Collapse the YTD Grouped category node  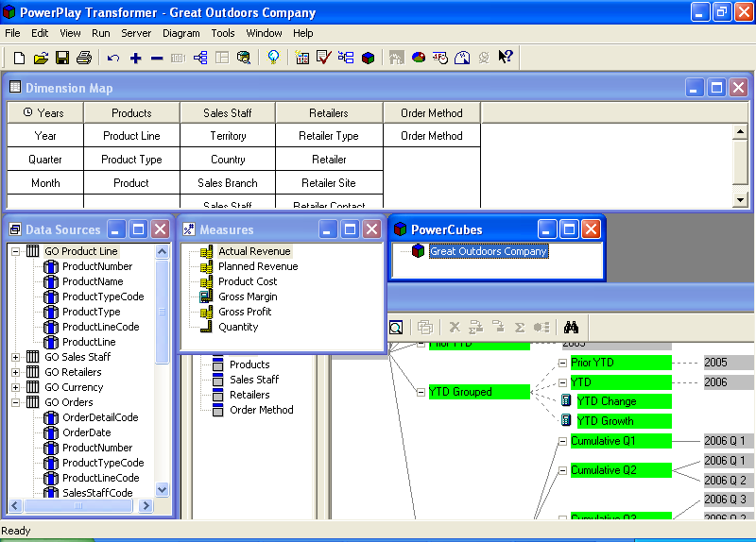point(421,392)
